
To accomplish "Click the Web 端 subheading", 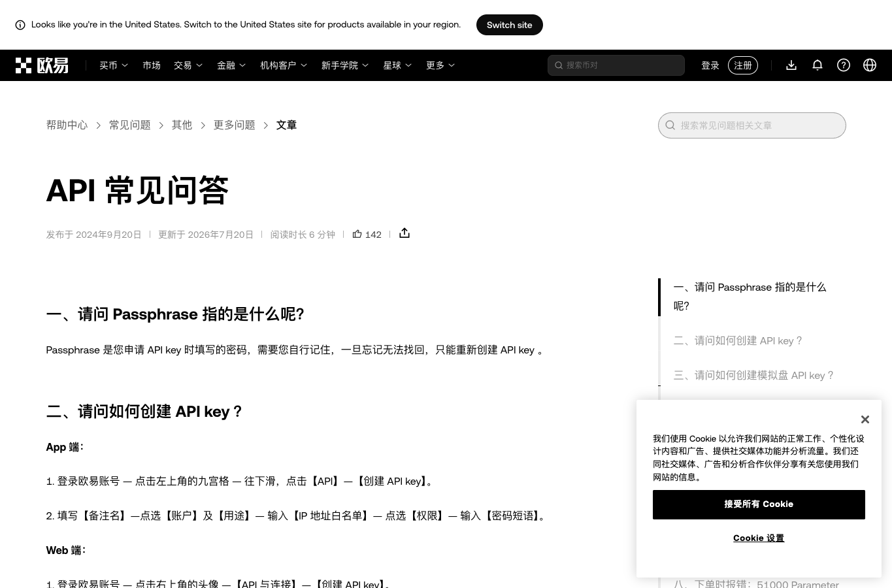I will click(66, 550).
